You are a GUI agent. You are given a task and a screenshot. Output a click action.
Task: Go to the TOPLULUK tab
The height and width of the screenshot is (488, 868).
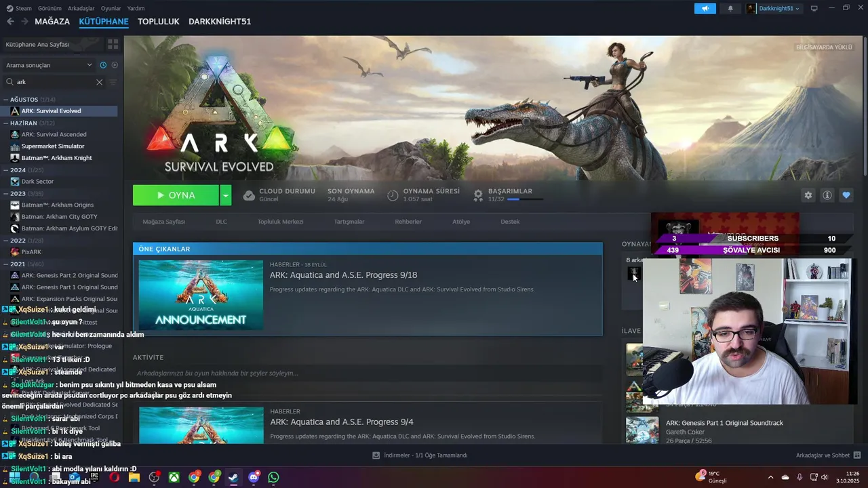pyautogui.click(x=158, y=22)
